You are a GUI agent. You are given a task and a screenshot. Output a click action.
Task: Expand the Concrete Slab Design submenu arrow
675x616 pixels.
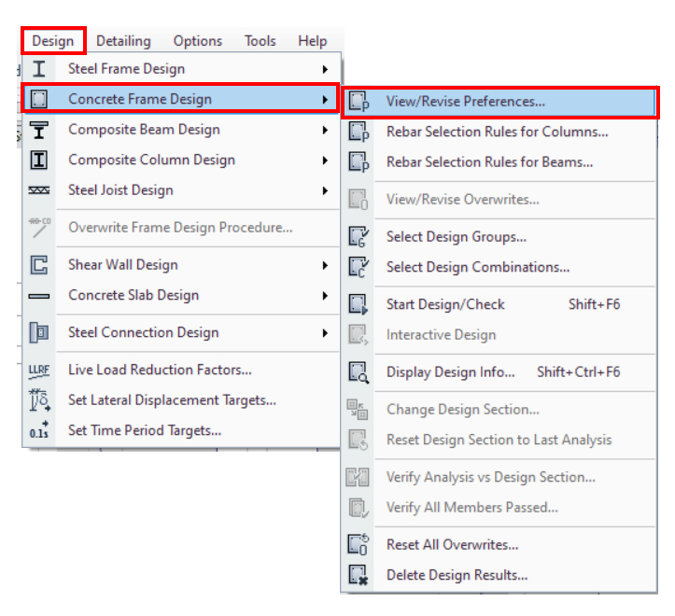[325, 296]
